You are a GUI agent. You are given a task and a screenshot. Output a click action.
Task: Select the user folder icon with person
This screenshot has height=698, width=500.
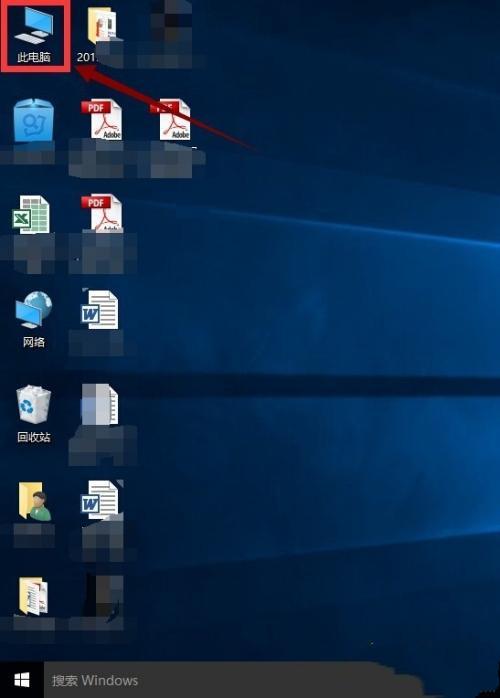(x=35, y=501)
